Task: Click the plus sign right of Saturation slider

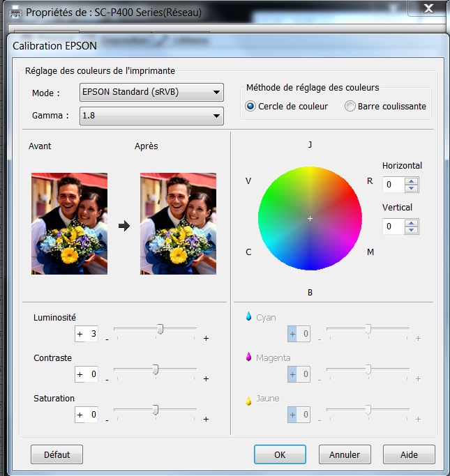Action: coord(206,419)
